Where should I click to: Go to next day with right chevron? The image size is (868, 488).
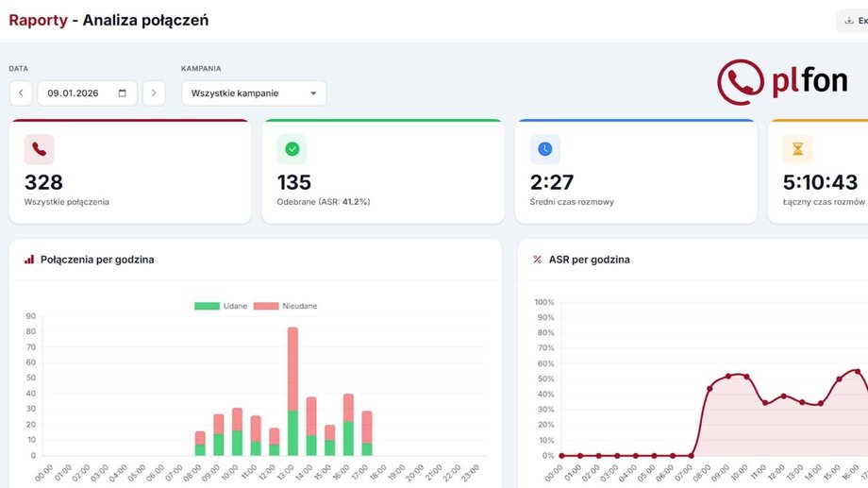[154, 93]
